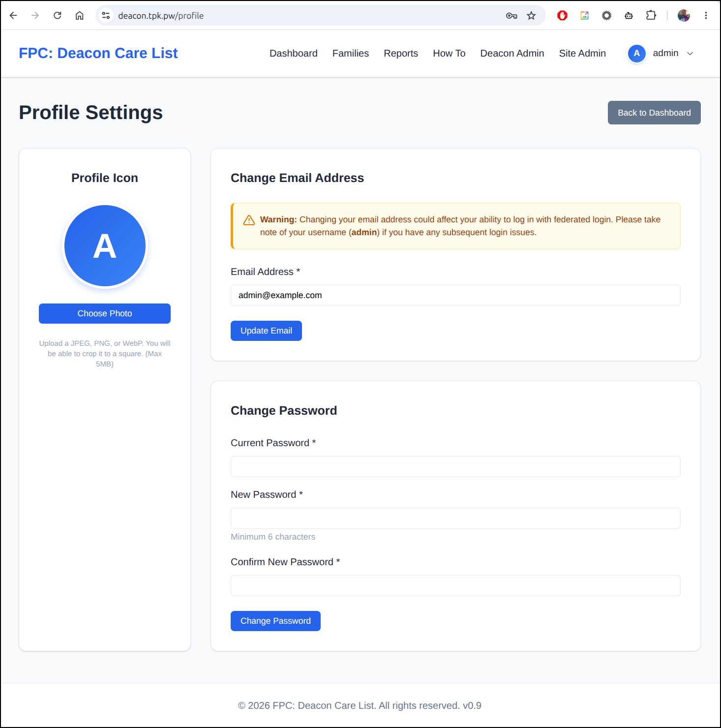721x728 pixels.
Task: Expand the admin user dropdown chevron
Action: click(690, 54)
